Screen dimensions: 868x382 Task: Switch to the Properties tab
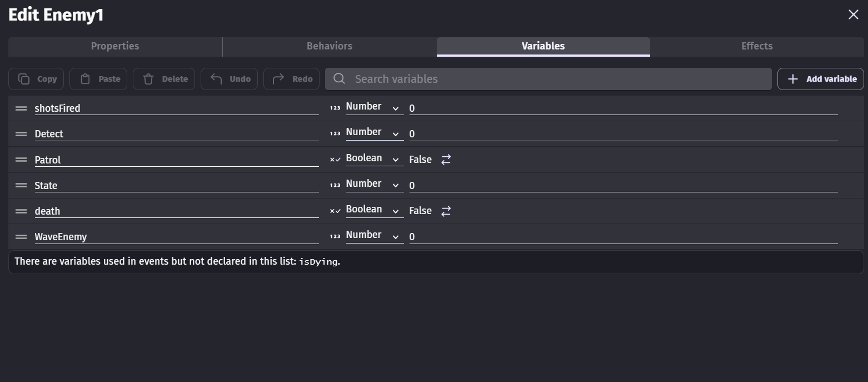(115, 46)
